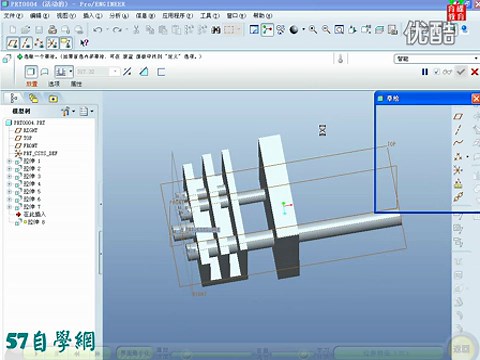Open the 属性 properties panel
Viewport: 480px width, 360px height.
(x=76, y=84)
